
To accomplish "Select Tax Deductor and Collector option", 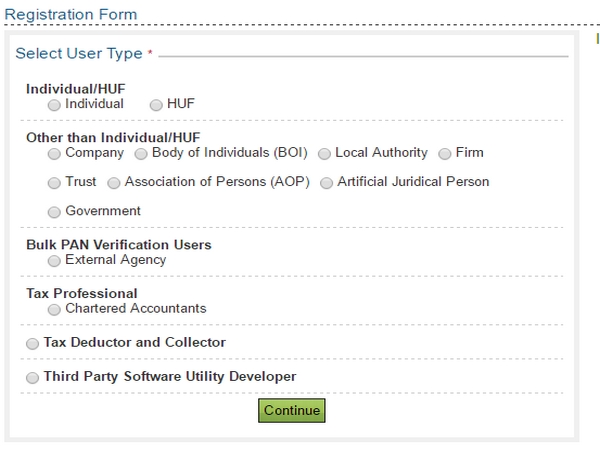I will tap(33, 344).
